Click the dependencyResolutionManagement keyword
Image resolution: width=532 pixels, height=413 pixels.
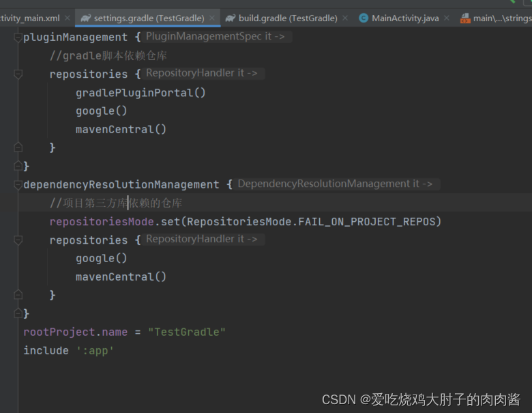pyautogui.click(x=121, y=184)
